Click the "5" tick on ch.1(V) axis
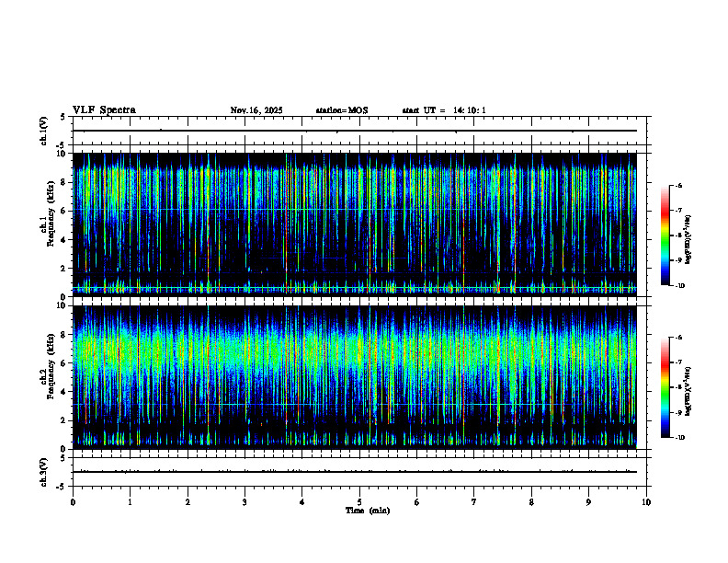 click(x=63, y=118)
